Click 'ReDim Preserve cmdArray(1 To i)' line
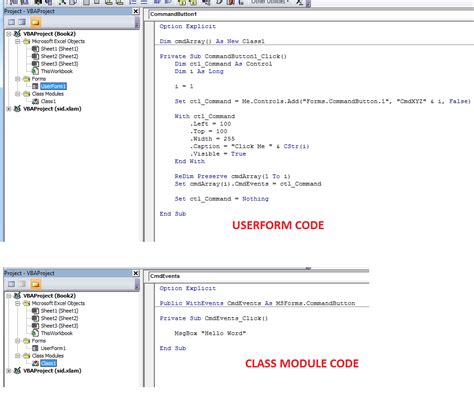 [x=232, y=176]
